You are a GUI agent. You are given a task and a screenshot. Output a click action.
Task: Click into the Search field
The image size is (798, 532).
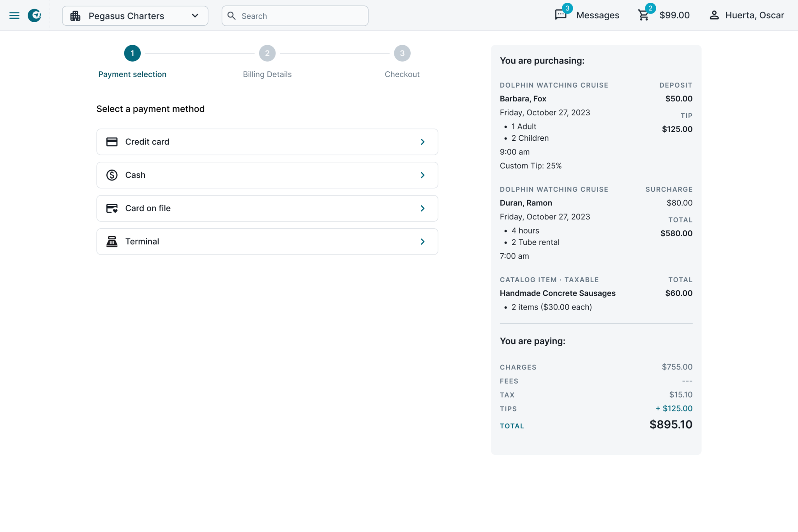(295, 16)
